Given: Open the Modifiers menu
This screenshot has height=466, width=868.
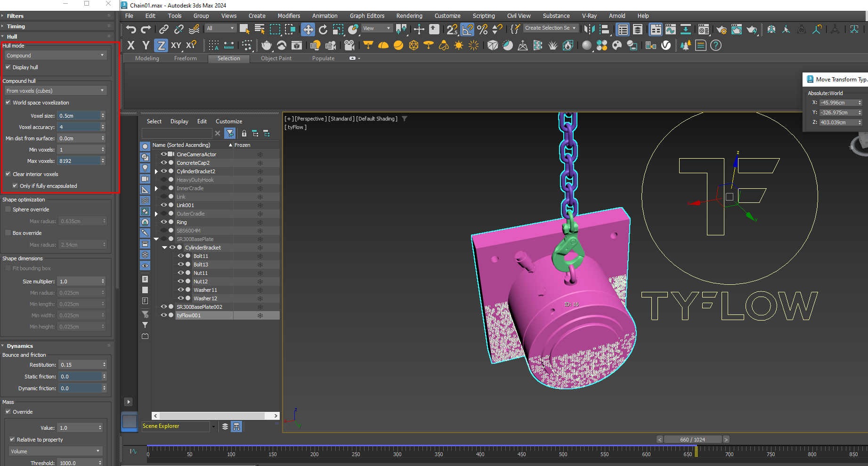Looking at the screenshot, I should tap(289, 16).
